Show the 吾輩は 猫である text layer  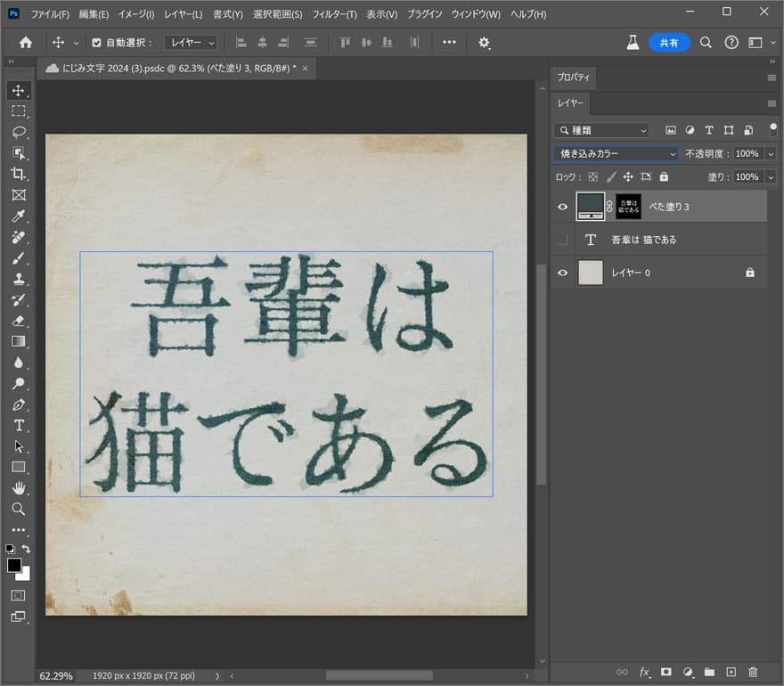click(x=562, y=240)
